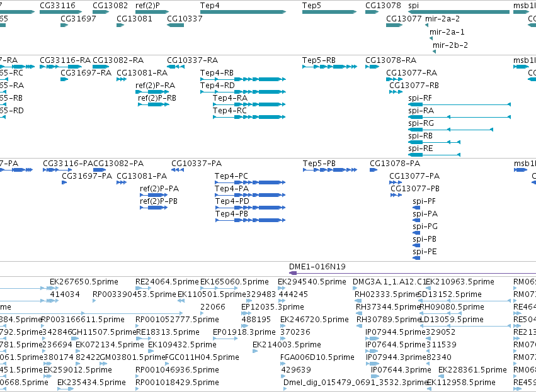Open the Tep4-PD protein label
The height and width of the screenshot is (392, 536).
click(x=232, y=201)
